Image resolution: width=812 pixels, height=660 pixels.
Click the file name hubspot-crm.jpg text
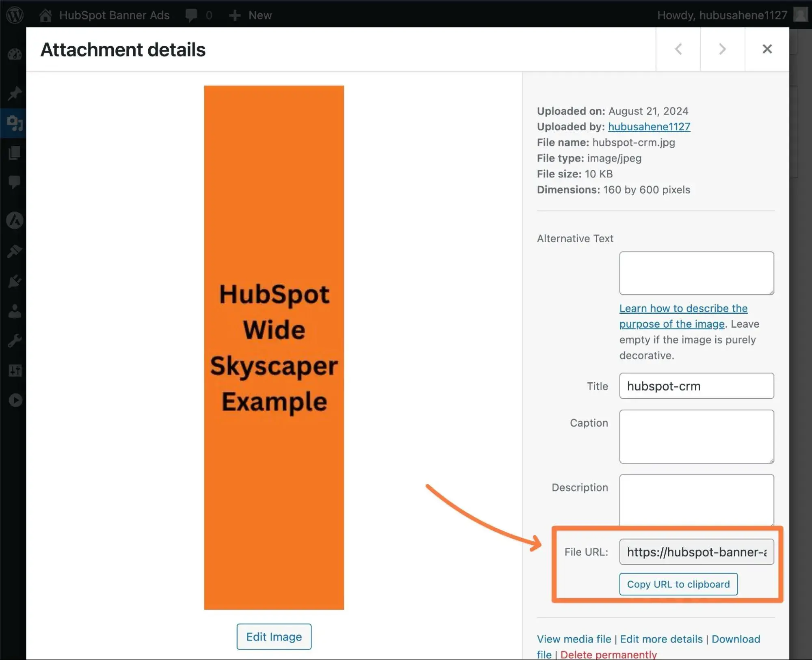[634, 142]
